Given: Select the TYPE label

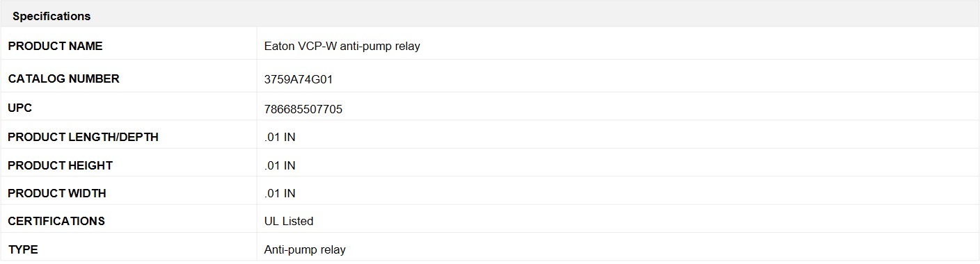Looking at the screenshot, I should point(23,249).
